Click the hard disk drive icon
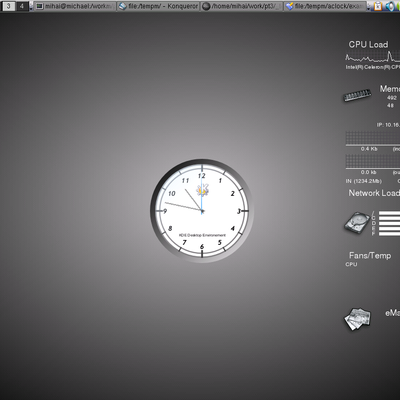Screen dimensions: 400x400 (x=357, y=223)
